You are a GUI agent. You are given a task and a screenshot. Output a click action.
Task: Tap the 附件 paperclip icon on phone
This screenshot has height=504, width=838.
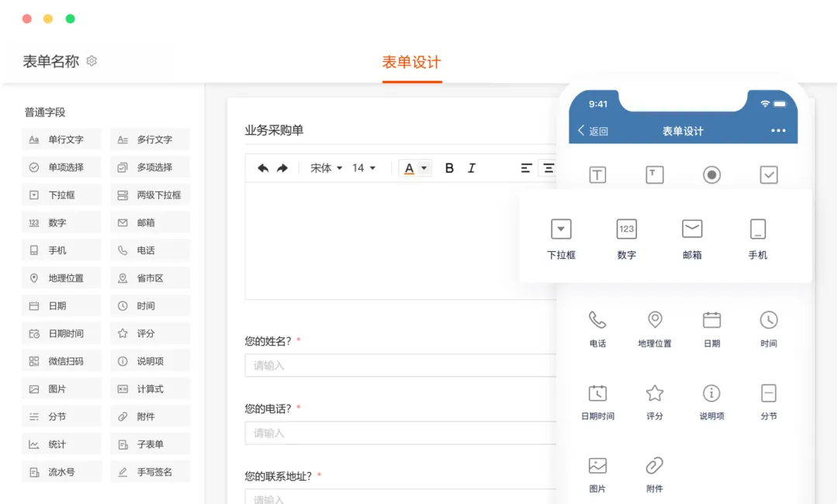655,466
